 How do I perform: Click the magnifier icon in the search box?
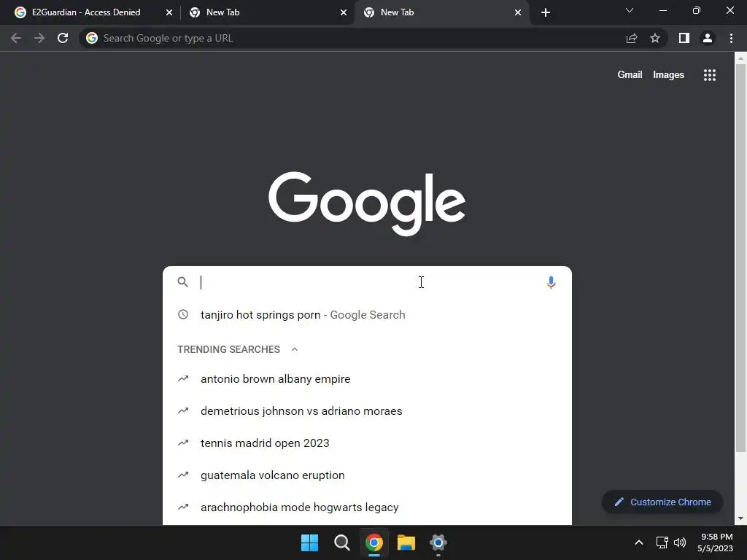pos(183,282)
